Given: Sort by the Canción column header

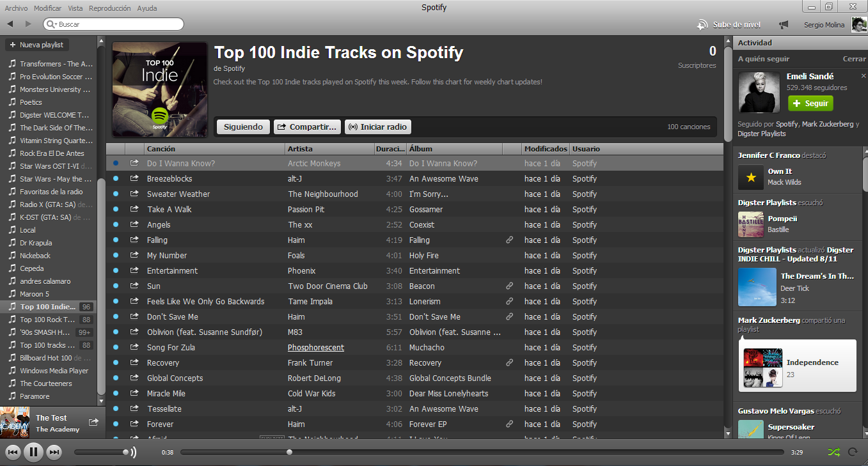Looking at the screenshot, I should (x=214, y=149).
